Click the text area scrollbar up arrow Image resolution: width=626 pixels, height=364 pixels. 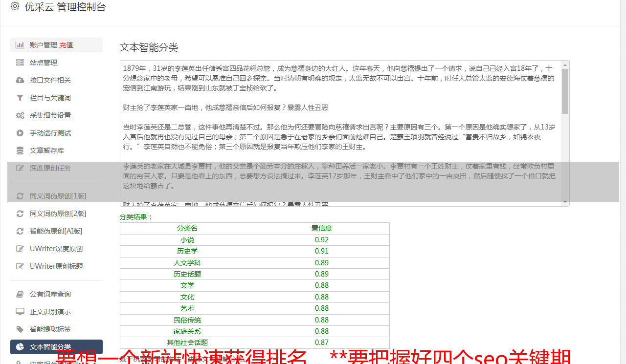565,65
